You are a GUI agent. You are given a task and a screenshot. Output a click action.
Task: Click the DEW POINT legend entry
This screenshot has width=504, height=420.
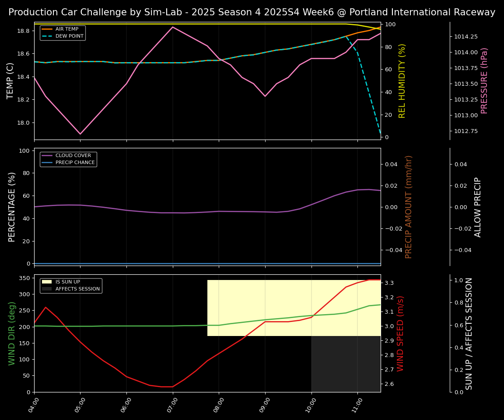coord(69,36)
